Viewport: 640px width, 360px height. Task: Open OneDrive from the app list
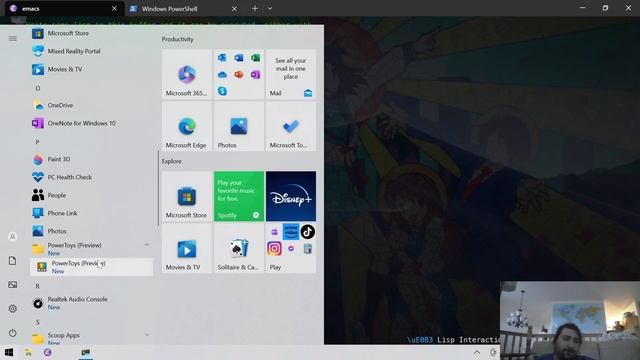92,105
